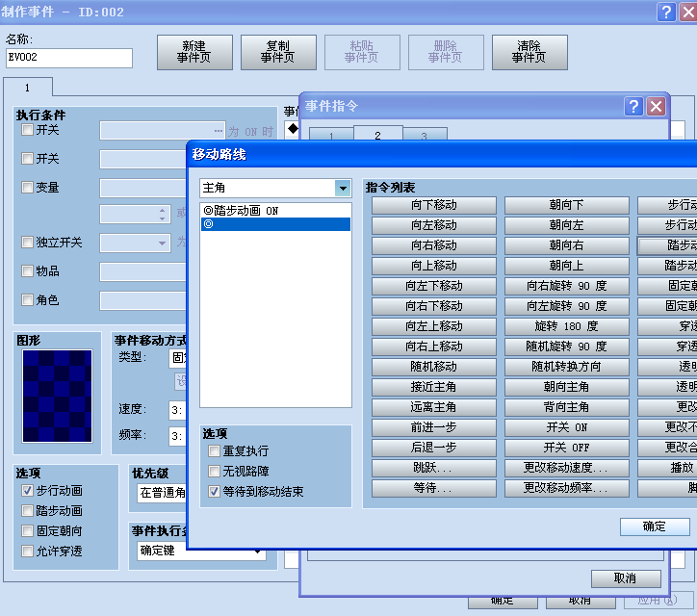Check 重复执行 in move route options
Image resolution: width=697 pixels, height=616 pixels.
pyautogui.click(x=214, y=451)
